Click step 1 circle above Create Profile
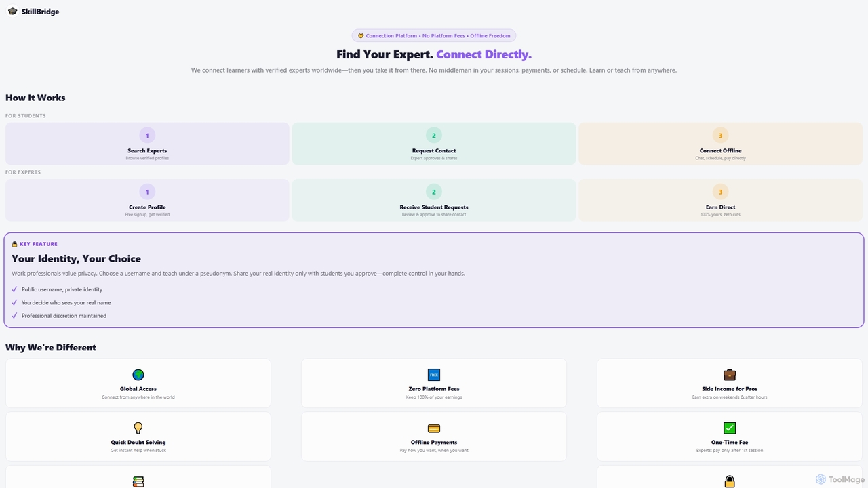 (147, 192)
